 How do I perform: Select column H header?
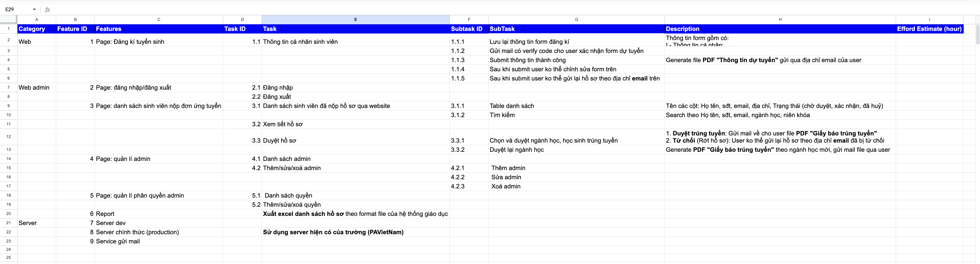780,19
